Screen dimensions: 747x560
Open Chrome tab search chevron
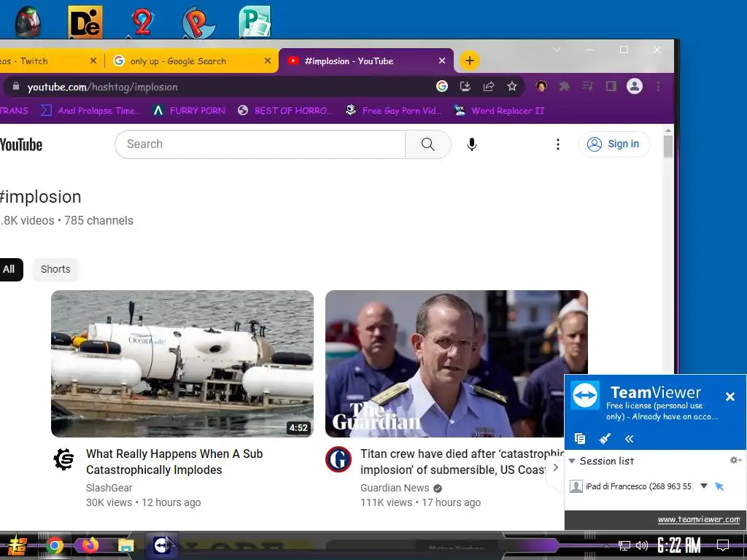pos(556,50)
